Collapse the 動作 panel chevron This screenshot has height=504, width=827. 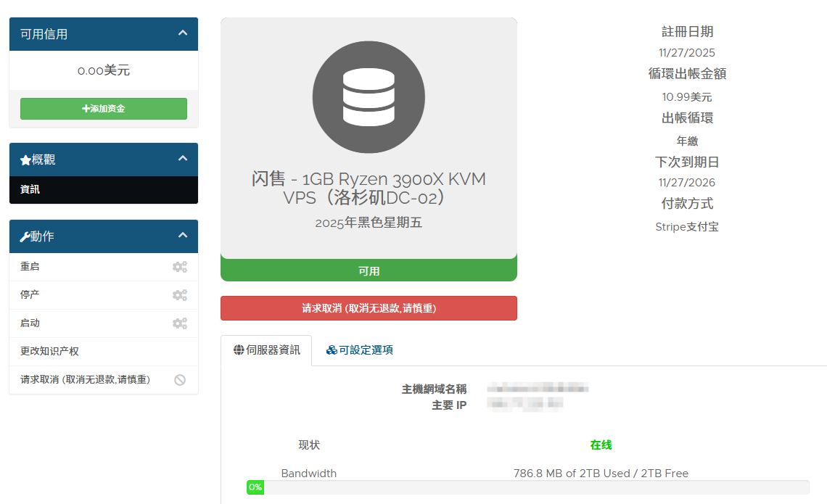[x=183, y=236]
